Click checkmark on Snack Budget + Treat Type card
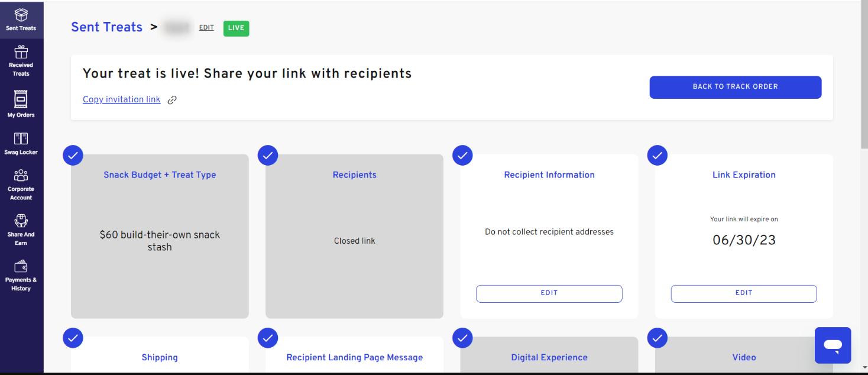 point(73,156)
